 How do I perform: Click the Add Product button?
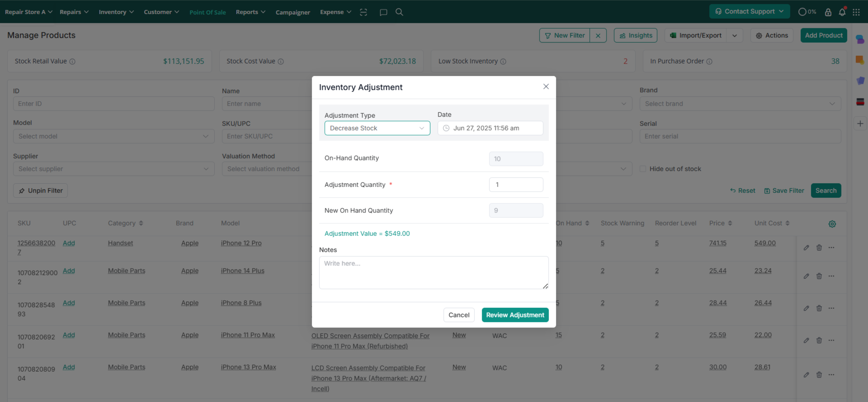pos(824,35)
